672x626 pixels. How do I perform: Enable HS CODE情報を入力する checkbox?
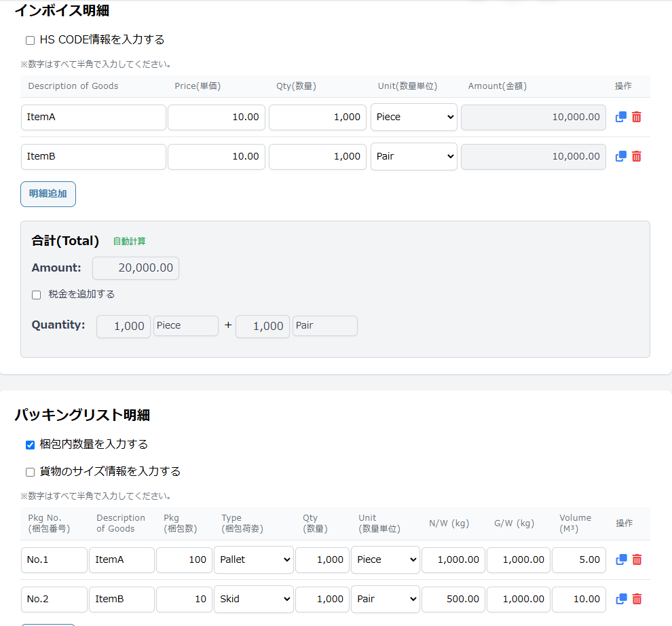coord(30,40)
